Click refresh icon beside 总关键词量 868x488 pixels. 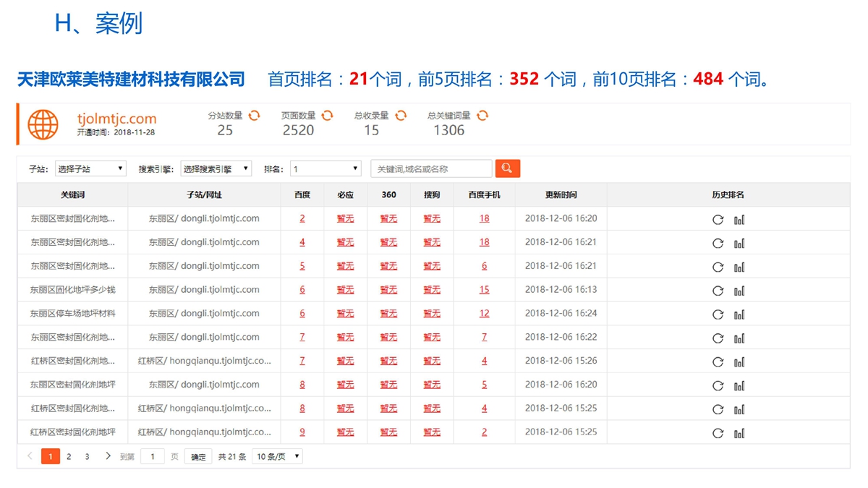coord(482,116)
